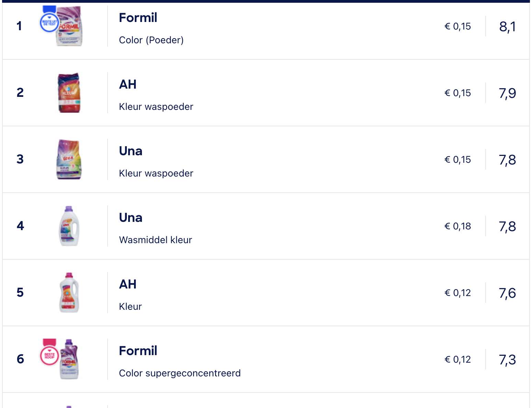Open the Formil Color powder product image

pos(69,26)
